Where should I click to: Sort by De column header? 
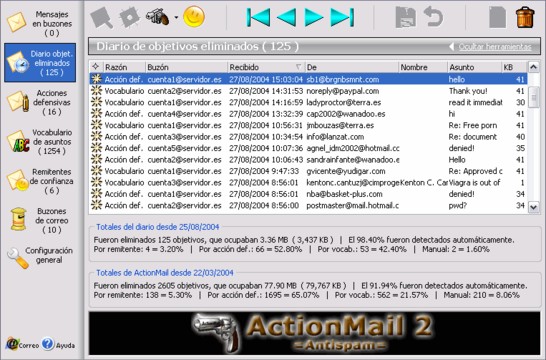coord(351,67)
